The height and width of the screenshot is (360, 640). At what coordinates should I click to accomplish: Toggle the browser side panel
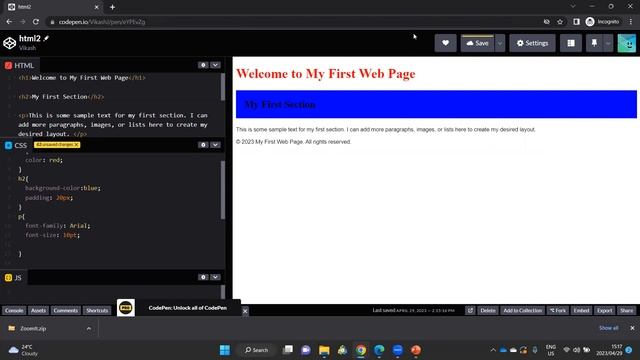(576, 22)
